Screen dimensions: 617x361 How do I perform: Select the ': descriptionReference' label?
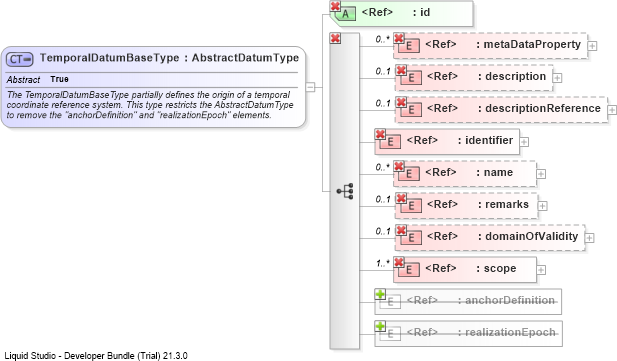pyautogui.click(x=539, y=108)
